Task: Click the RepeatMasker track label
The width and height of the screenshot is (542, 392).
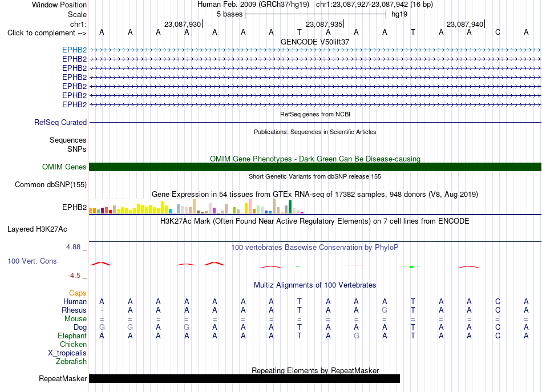Action: point(63,378)
